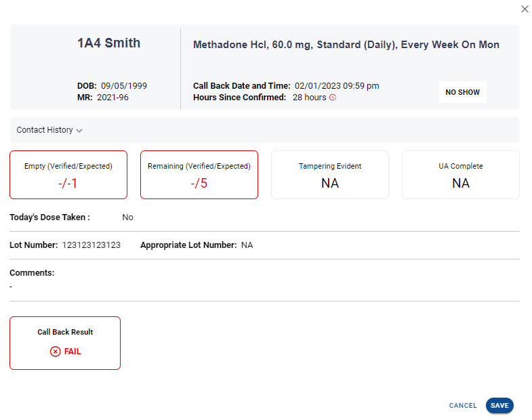Click patient name 1A4 Smith
Screen dimensions: 532x420
click(108, 43)
